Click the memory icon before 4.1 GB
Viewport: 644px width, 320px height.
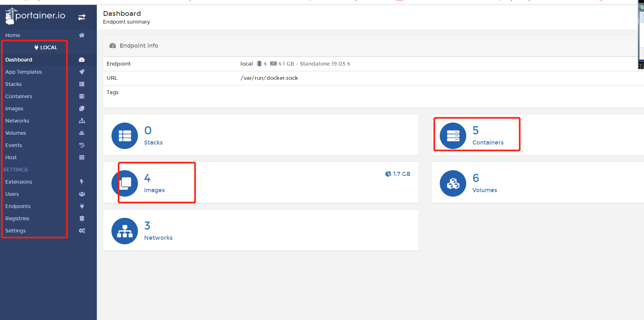point(273,64)
